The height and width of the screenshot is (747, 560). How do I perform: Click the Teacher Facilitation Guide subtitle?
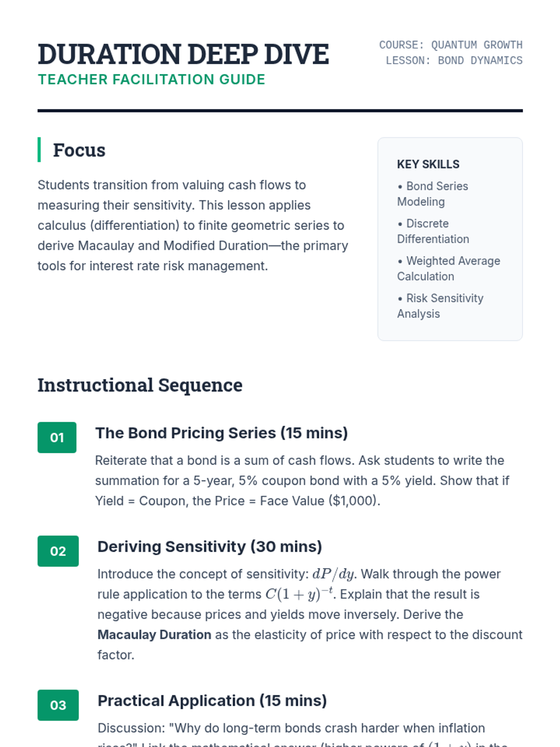[151, 80]
